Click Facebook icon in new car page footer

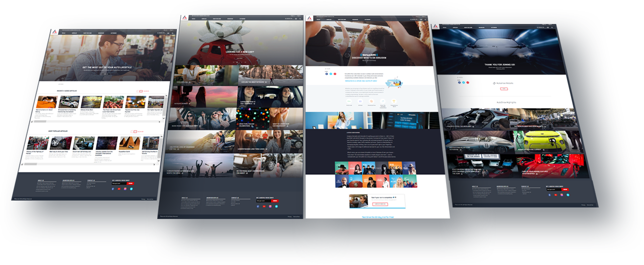(x=257, y=206)
